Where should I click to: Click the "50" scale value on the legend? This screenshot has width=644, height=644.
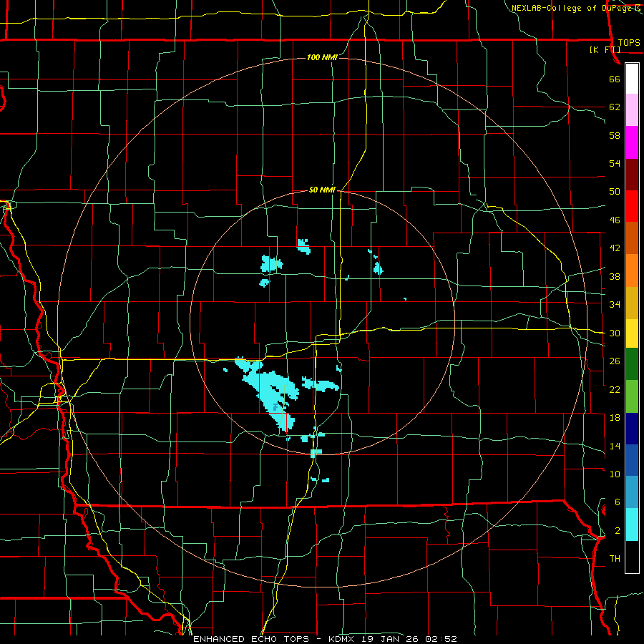tap(615, 192)
